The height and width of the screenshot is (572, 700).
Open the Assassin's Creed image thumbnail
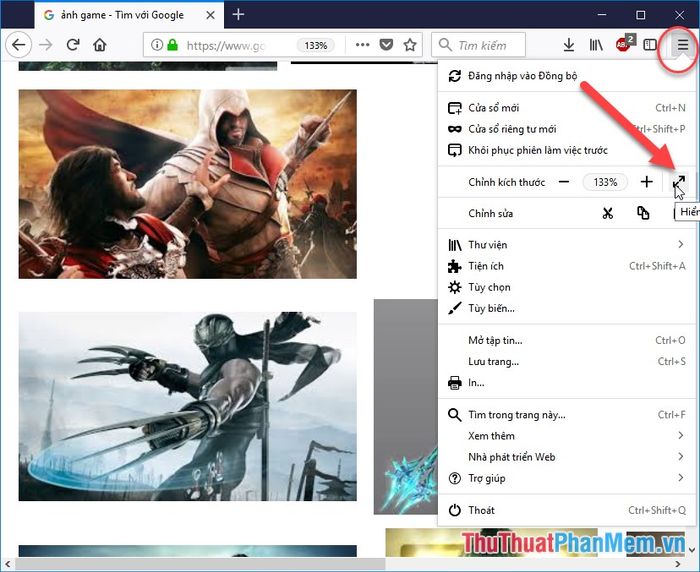188,184
